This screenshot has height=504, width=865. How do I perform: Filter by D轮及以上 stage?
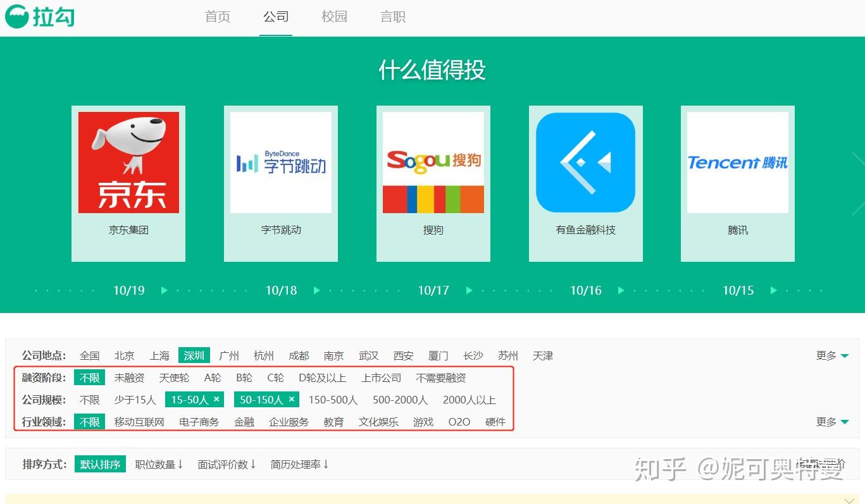tap(322, 378)
